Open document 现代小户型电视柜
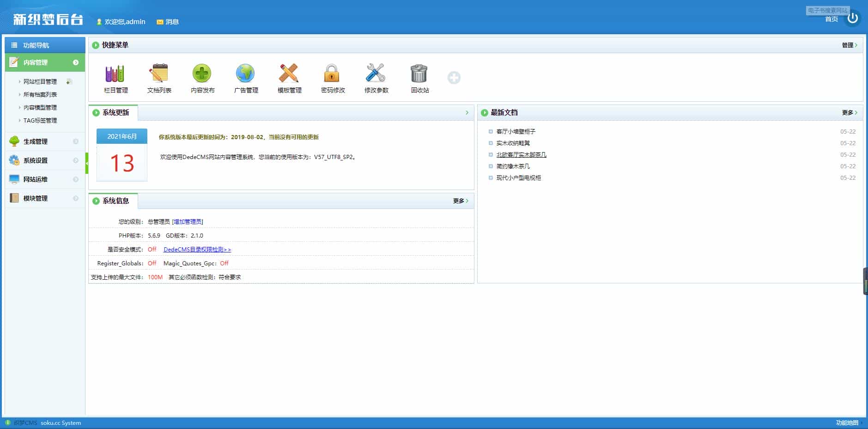This screenshot has height=429, width=868. (519, 178)
